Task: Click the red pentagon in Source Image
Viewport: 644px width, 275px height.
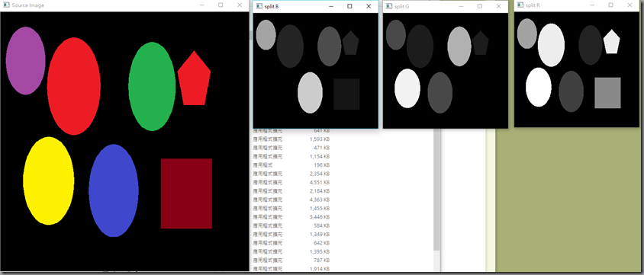Action: click(194, 80)
